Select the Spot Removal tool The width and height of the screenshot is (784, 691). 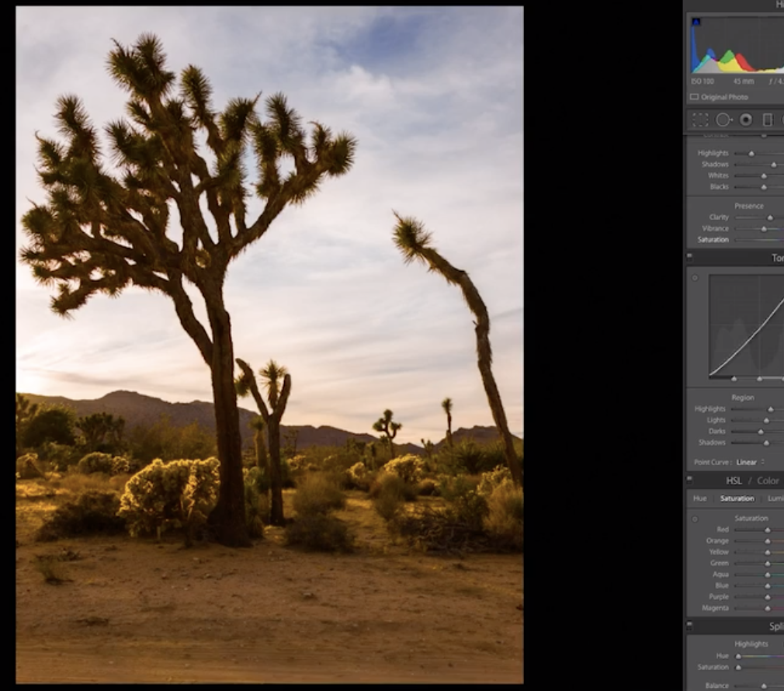[723, 120]
